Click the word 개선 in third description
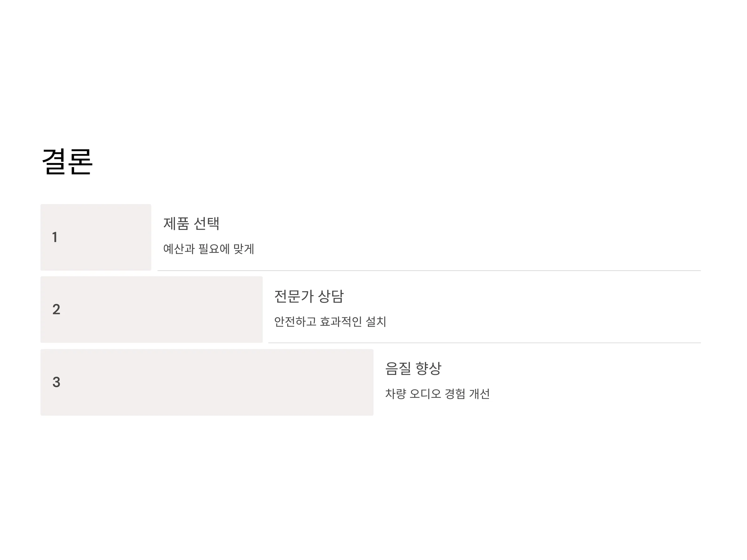747x560 pixels. point(480,394)
